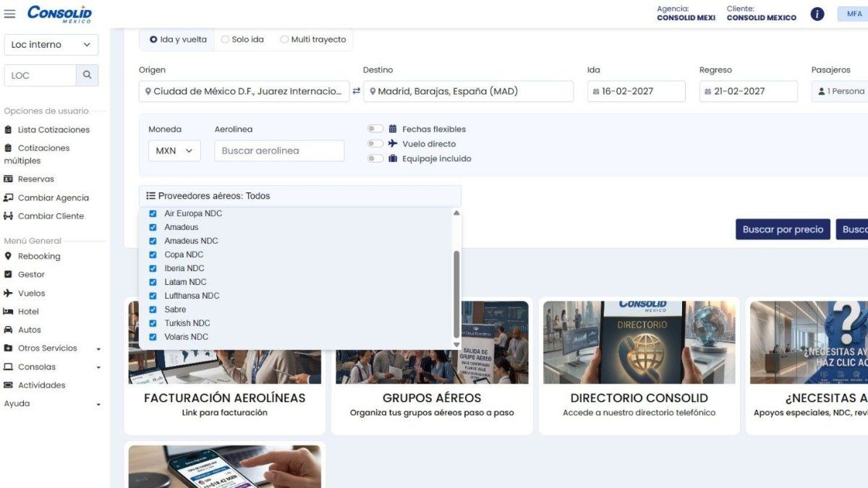Select the Ida y vuelta radio option

[x=153, y=40]
